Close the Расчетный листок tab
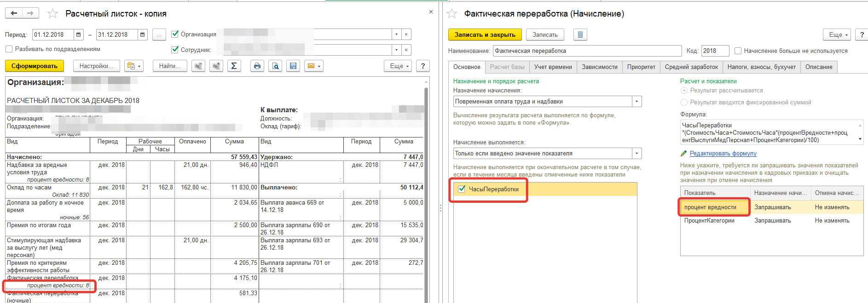The width and height of the screenshot is (868, 303). [431, 12]
